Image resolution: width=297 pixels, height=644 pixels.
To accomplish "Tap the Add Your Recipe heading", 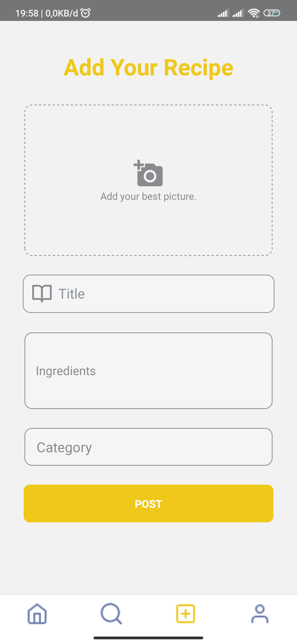I will click(x=148, y=67).
